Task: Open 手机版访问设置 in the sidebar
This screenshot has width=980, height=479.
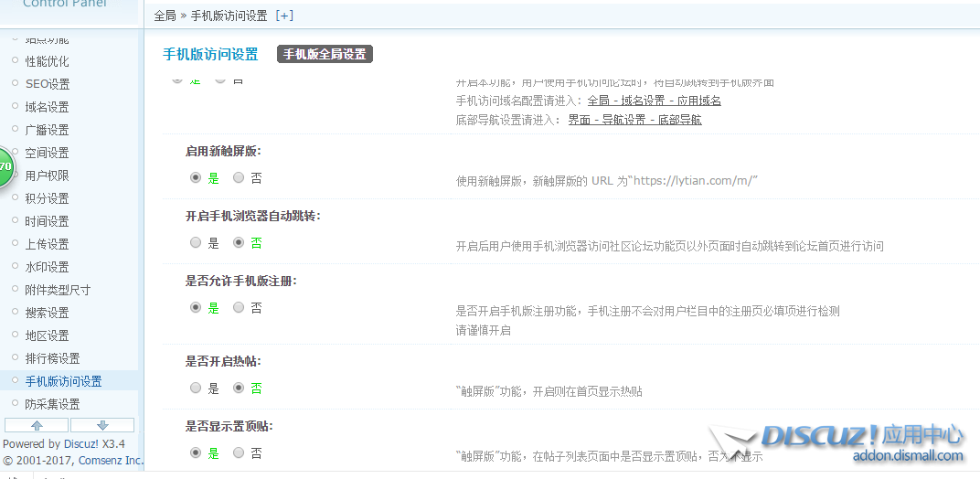Action: (x=63, y=381)
